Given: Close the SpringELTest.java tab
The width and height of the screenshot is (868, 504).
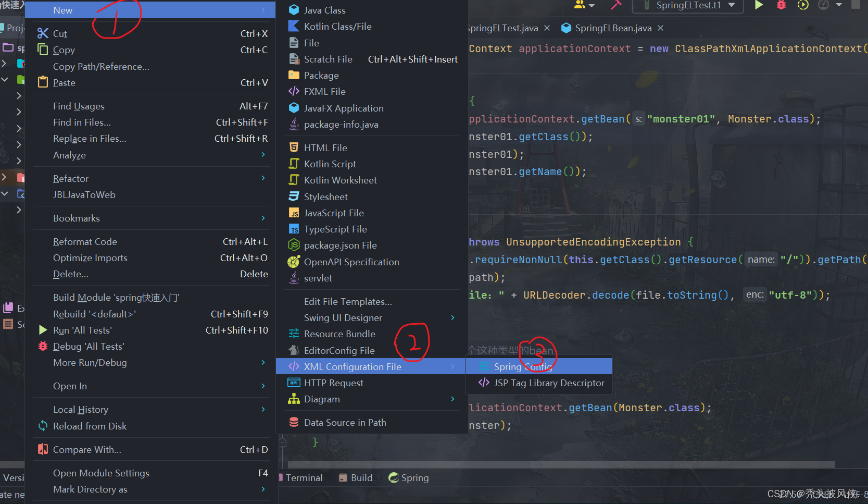Looking at the screenshot, I should (547, 28).
